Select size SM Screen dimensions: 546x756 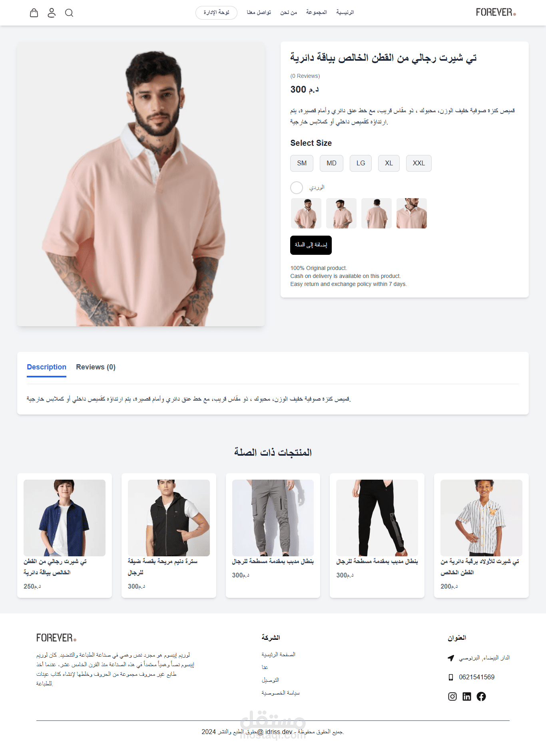(302, 163)
